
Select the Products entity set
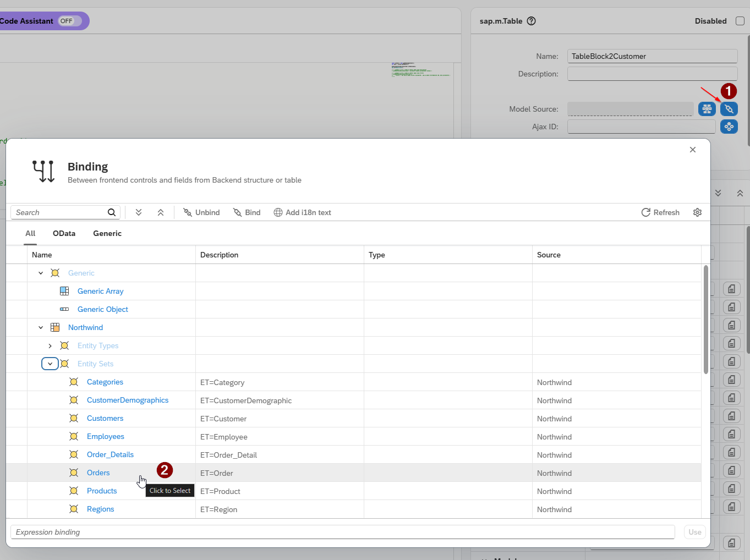[102, 491]
